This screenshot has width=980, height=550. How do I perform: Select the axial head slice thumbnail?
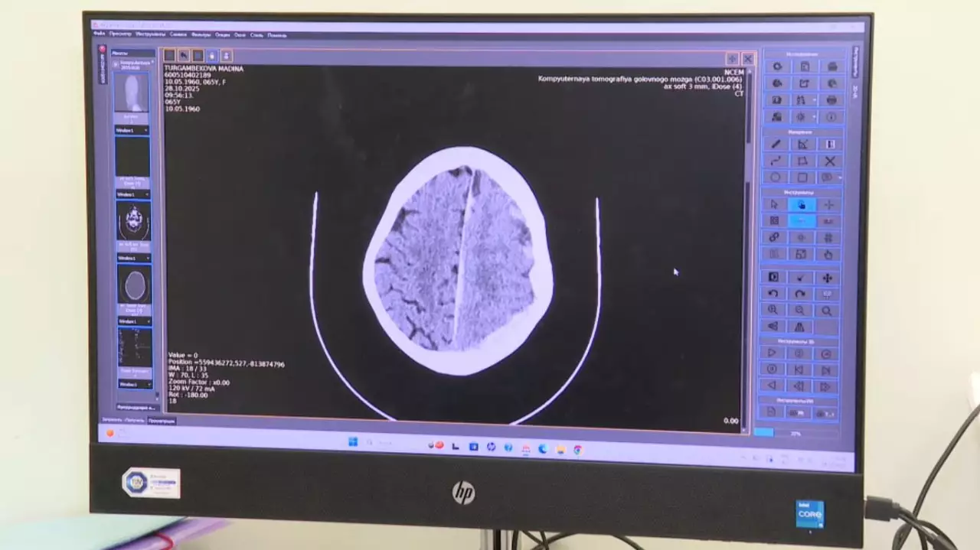(134, 285)
